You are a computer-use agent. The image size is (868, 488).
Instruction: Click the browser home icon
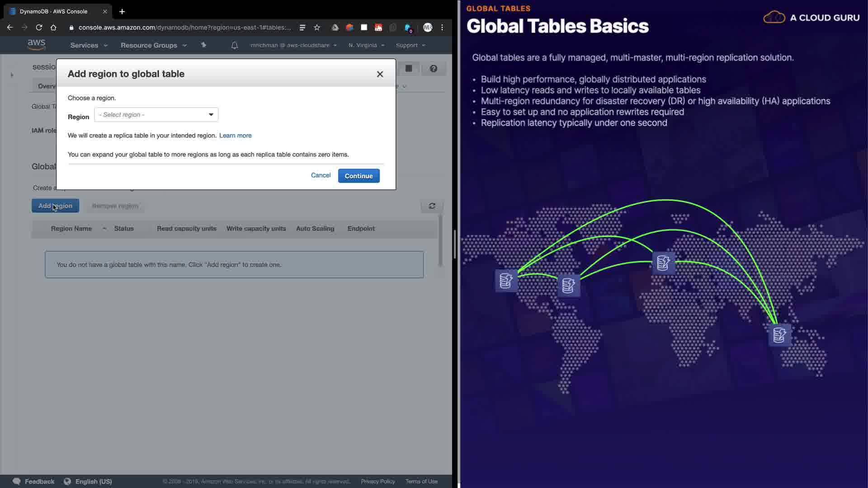click(53, 28)
